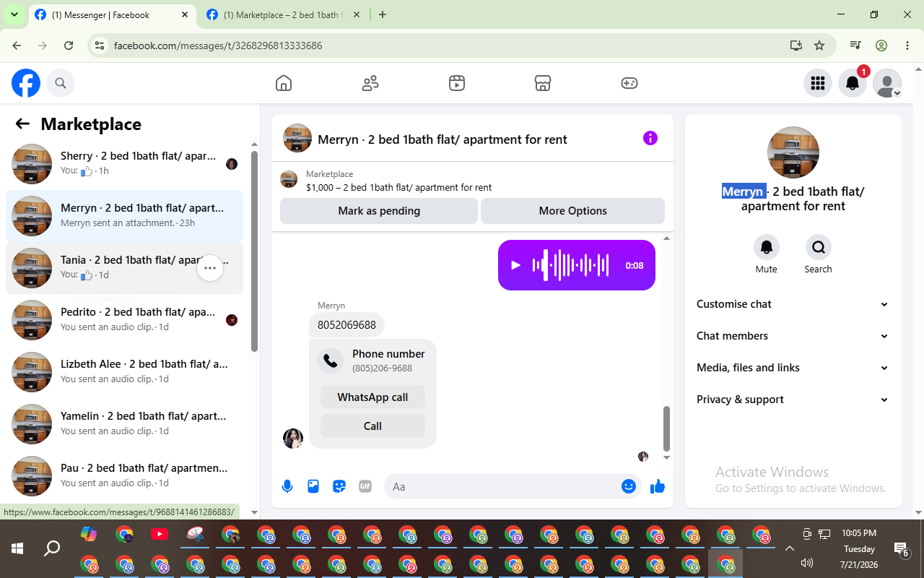Open the emoji picker smiley

click(628, 486)
